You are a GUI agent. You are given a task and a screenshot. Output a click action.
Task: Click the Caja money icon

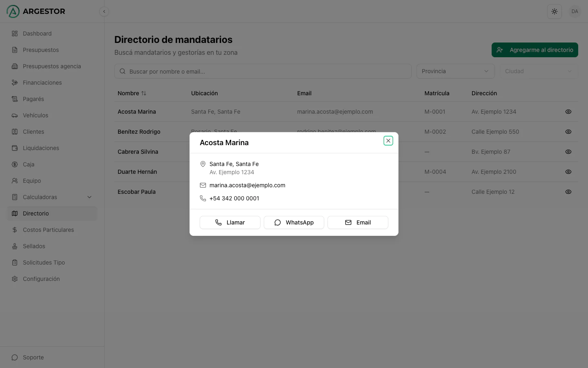tap(15, 164)
